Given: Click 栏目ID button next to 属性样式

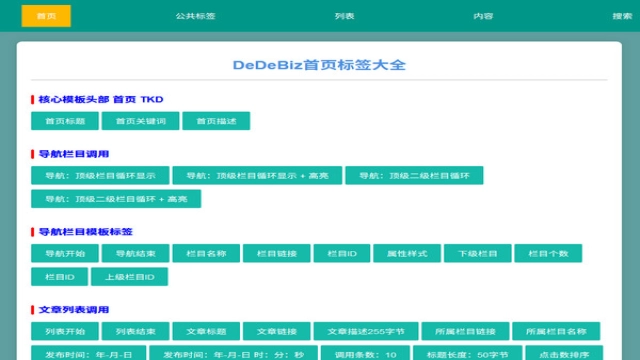Looking at the screenshot, I should pyautogui.click(x=342, y=253).
